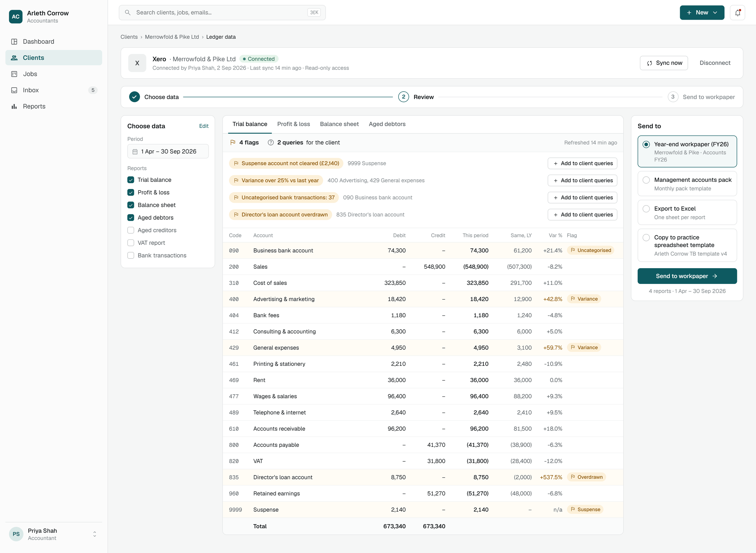The width and height of the screenshot is (756, 553).
Task: Switch to the Profit & loss tab
Action: (x=294, y=124)
